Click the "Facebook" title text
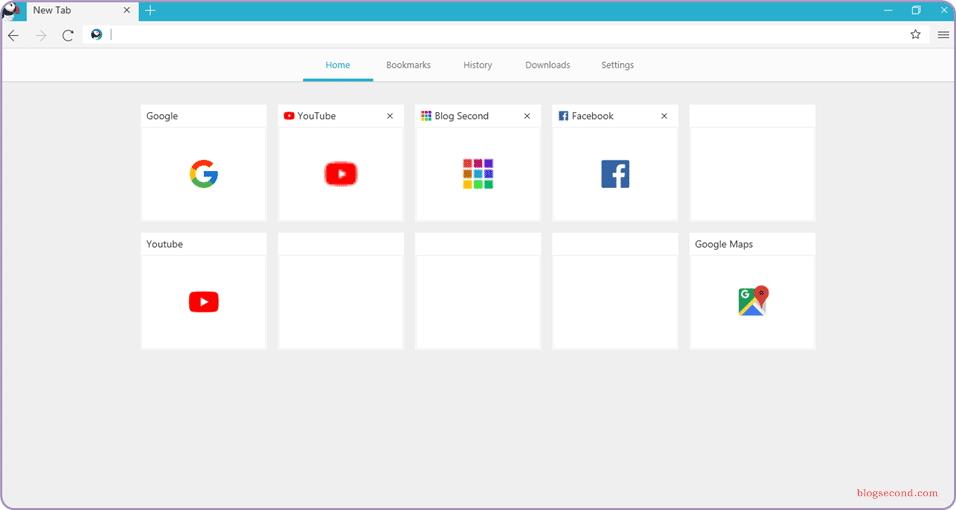This screenshot has width=956, height=510. pyautogui.click(x=593, y=116)
